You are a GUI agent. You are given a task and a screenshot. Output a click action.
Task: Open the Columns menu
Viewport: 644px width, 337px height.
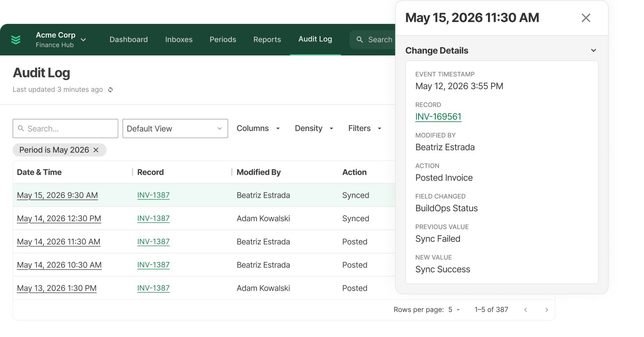tap(258, 128)
